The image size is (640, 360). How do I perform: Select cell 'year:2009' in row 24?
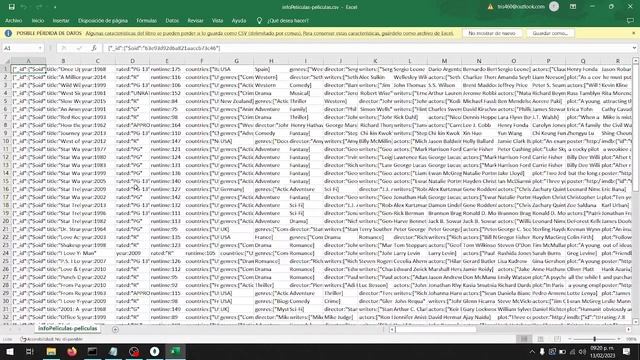click(132, 253)
